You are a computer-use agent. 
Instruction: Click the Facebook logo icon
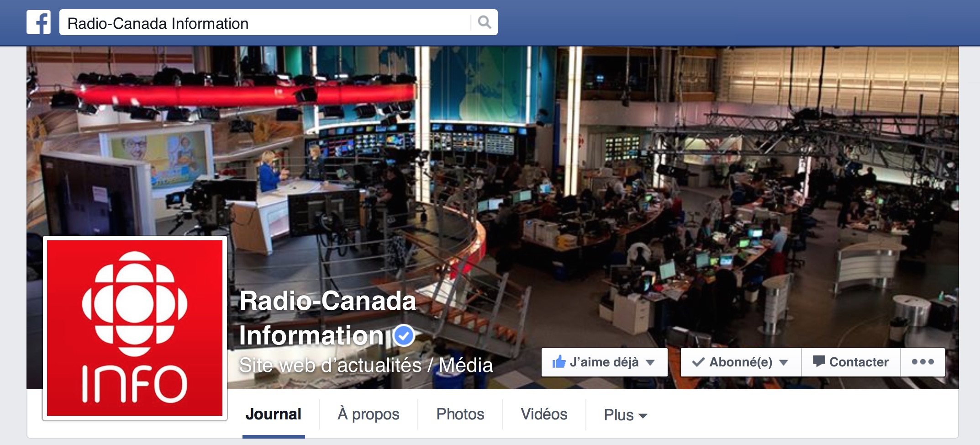pos(38,22)
